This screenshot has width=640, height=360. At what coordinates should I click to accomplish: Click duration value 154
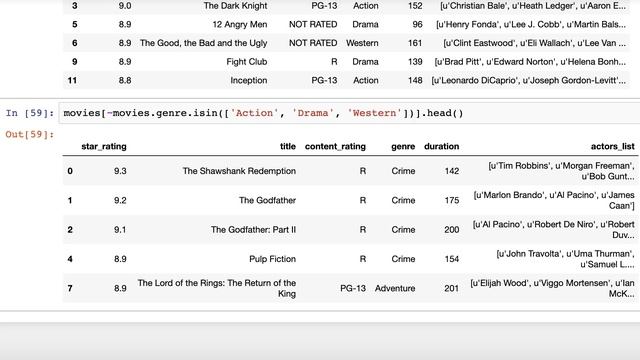pos(452,259)
